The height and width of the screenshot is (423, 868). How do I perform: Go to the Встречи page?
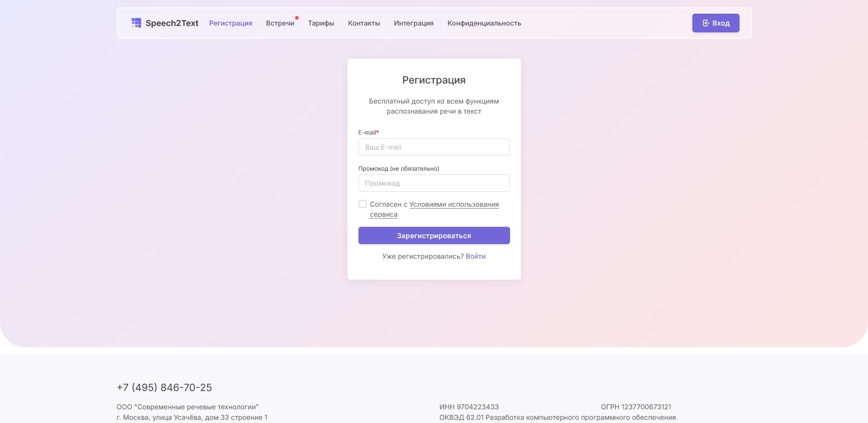pos(280,23)
